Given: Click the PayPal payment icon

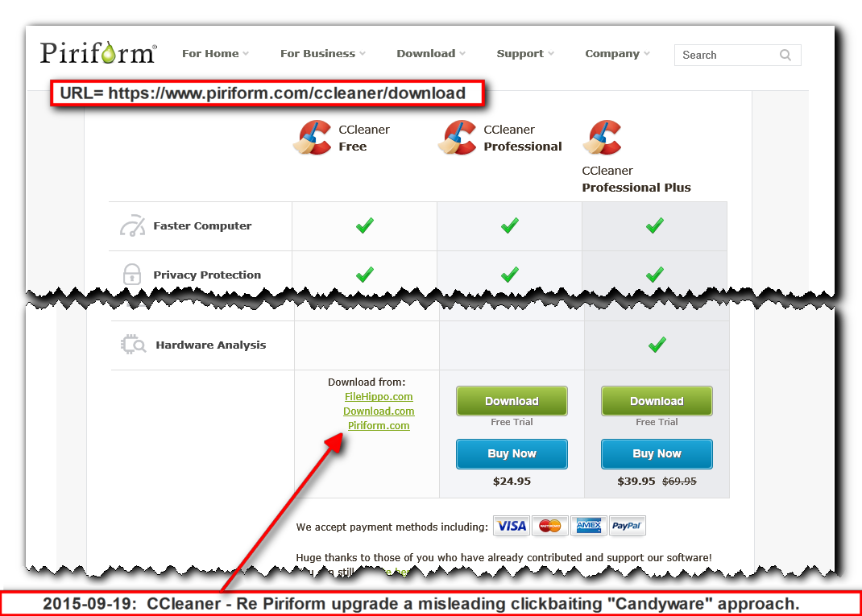Looking at the screenshot, I should [x=627, y=526].
